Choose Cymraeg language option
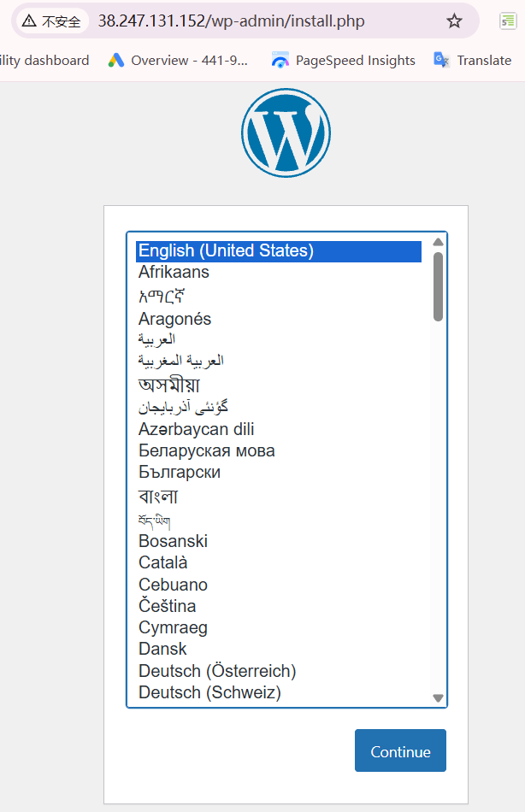The width and height of the screenshot is (525, 812). [x=279, y=627]
